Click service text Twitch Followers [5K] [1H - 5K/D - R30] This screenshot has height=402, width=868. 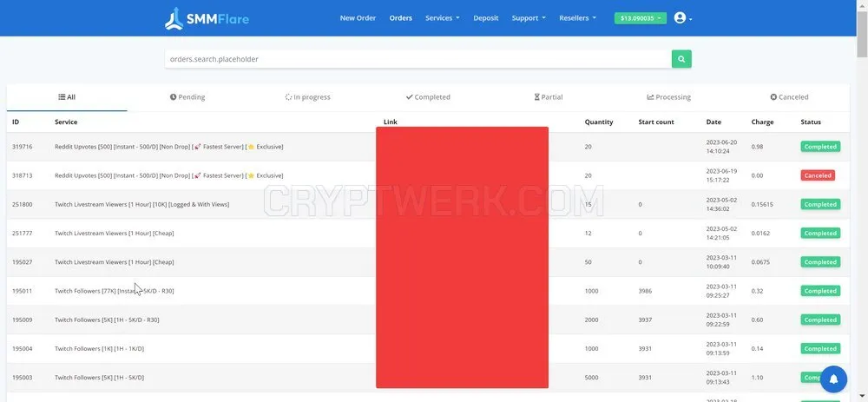(x=107, y=320)
